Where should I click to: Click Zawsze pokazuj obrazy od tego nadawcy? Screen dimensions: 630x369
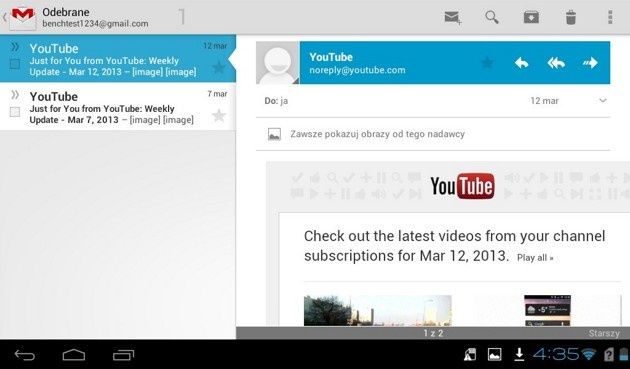tap(377, 134)
